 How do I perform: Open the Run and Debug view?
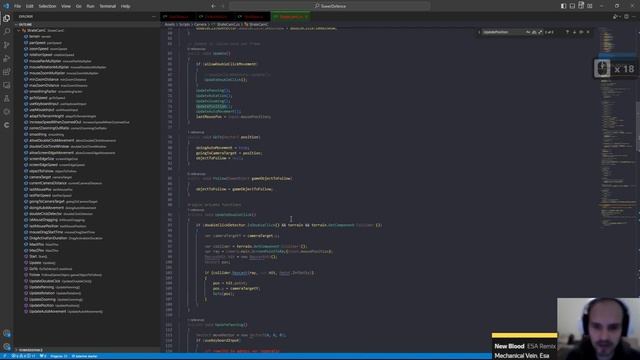coord(7,58)
